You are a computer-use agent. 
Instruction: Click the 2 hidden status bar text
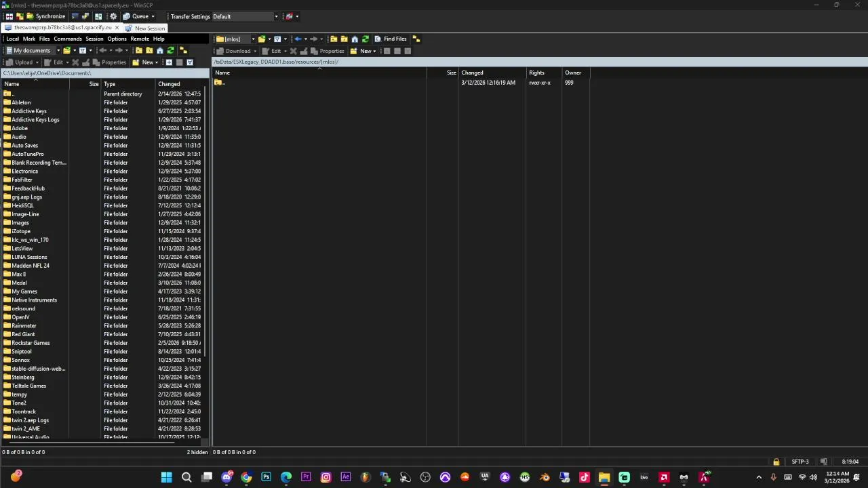197,452
